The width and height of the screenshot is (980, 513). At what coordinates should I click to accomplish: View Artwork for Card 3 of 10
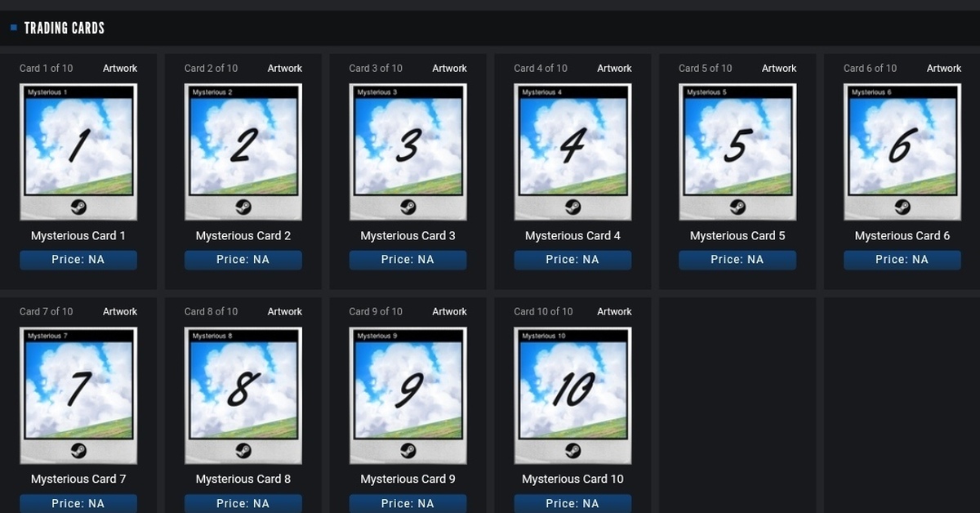pos(450,69)
